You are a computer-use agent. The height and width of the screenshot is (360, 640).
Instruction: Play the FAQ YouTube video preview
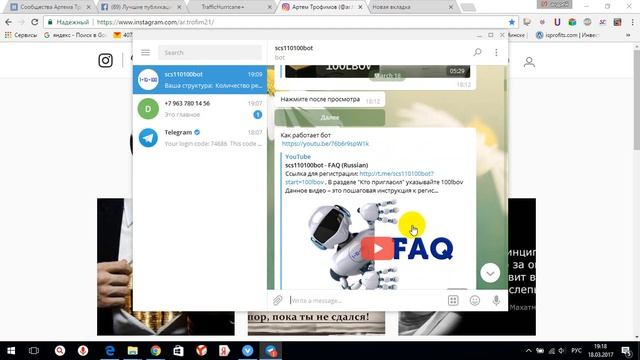click(x=377, y=248)
